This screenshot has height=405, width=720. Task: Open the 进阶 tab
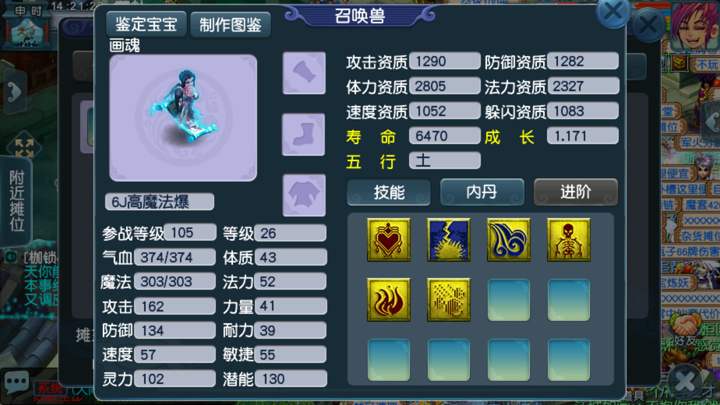pos(575,192)
